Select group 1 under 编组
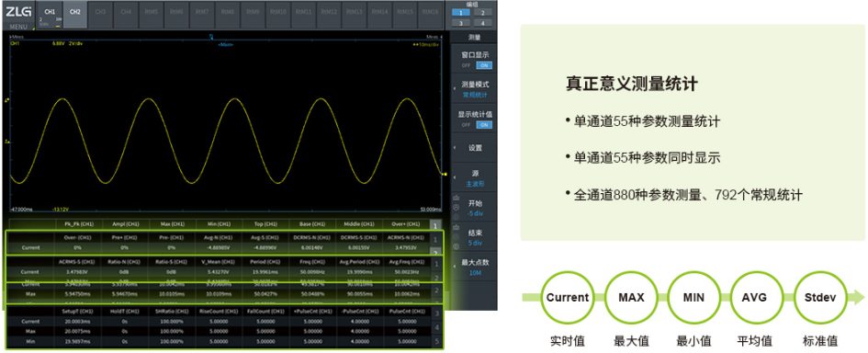Screen dimensions: 868x353 pos(460,12)
